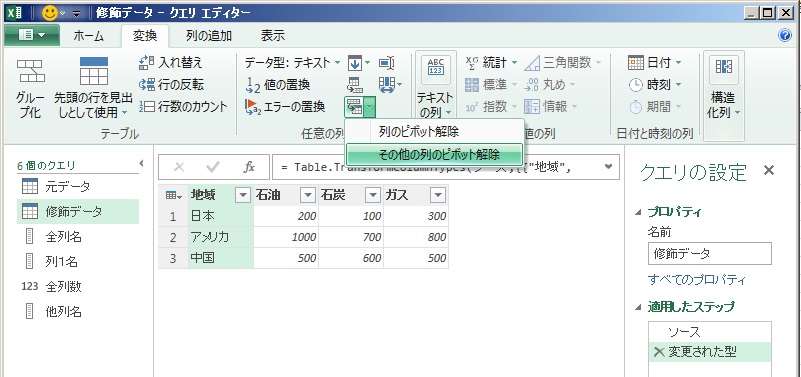Click the 期間 duration button
Viewport: 801px width, 377px height.
(655, 107)
